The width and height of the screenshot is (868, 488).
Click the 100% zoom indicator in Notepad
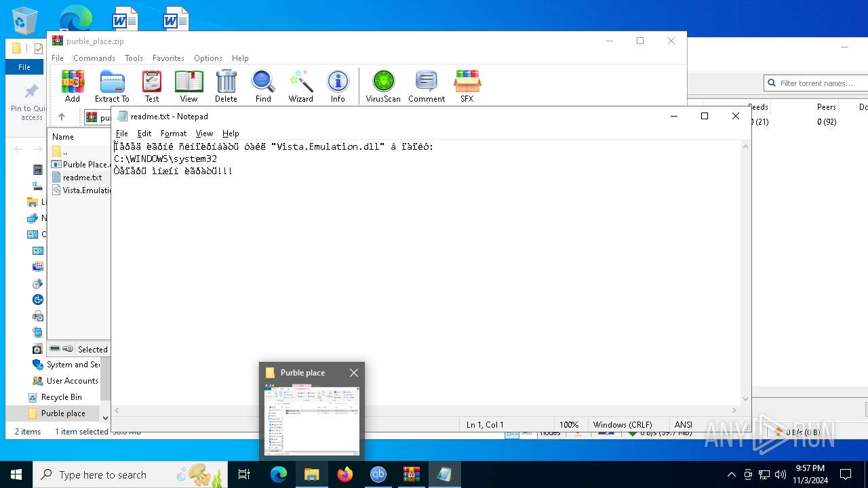coord(569,425)
